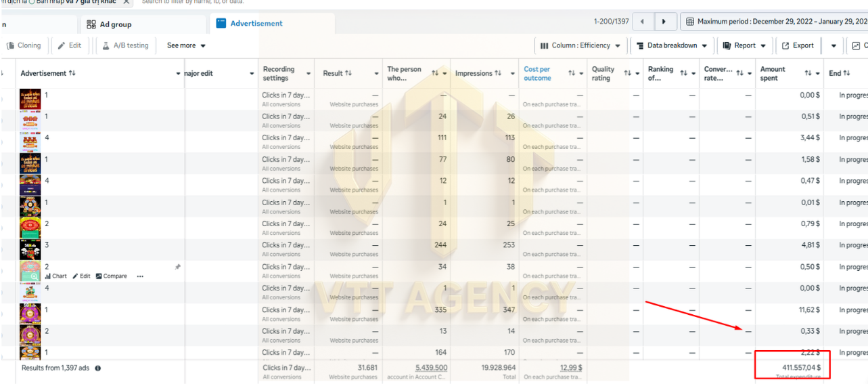
Task: Expand the See more dropdown
Action: [x=186, y=45]
